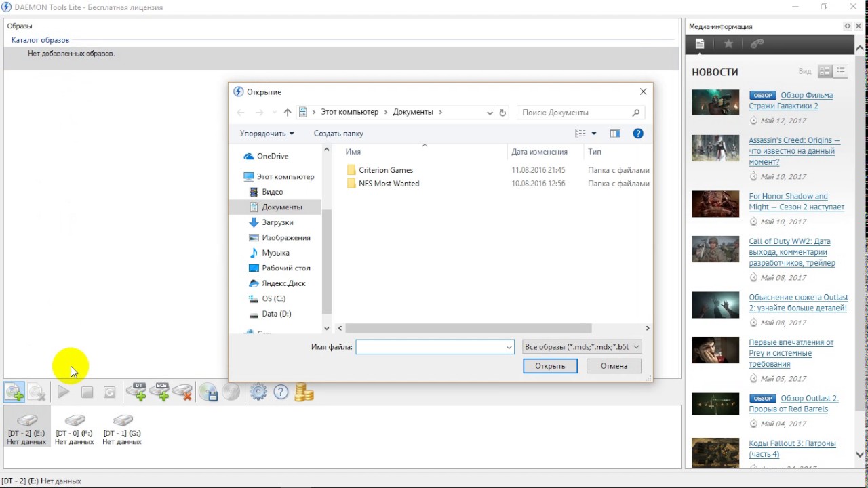Click the Remount refresh icon
Image resolution: width=868 pixels, height=488 pixels.
(x=109, y=392)
